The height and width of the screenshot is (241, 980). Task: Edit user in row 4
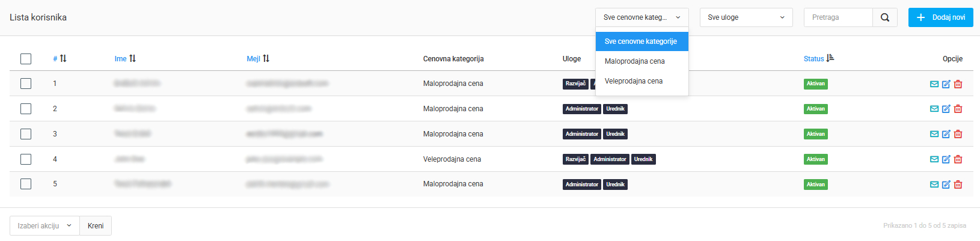point(946,159)
